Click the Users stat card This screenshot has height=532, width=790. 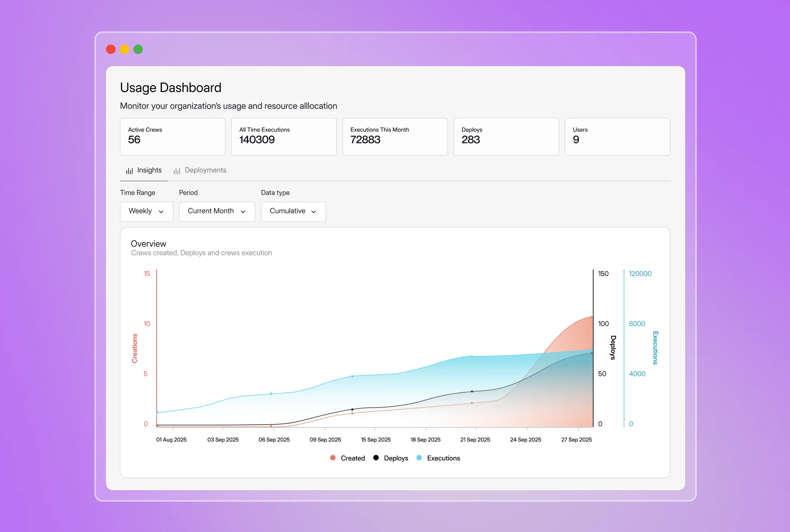[617, 137]
